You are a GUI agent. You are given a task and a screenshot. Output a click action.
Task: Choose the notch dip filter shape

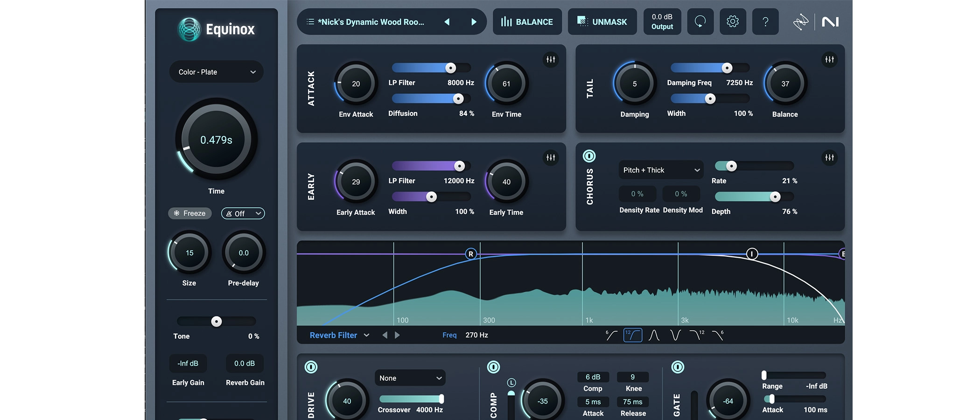pos(675,335)
